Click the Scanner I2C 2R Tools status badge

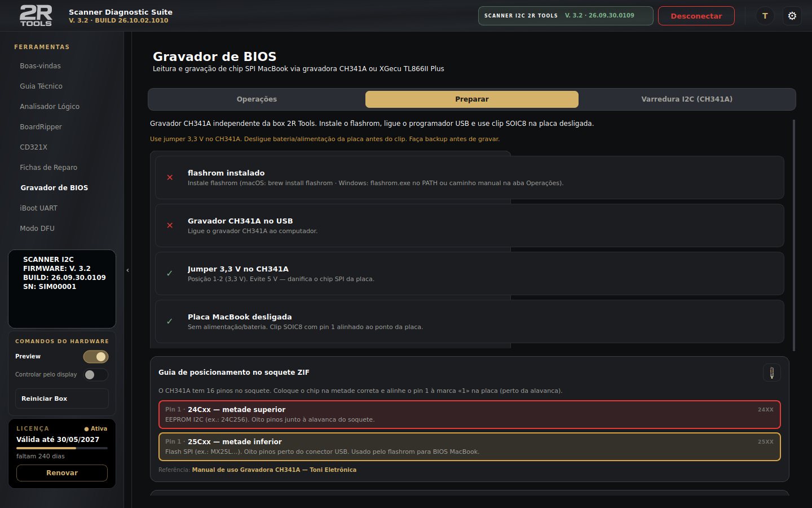[x=566, y=16]
